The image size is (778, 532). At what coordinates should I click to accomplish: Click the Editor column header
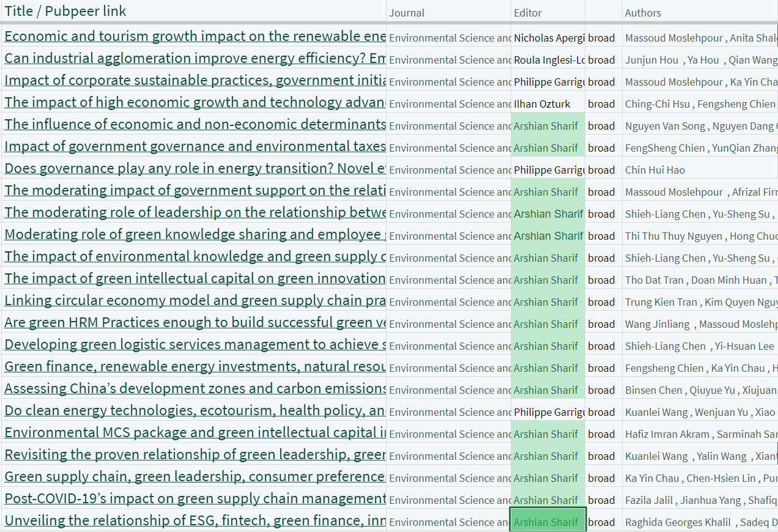click(528, 13)
